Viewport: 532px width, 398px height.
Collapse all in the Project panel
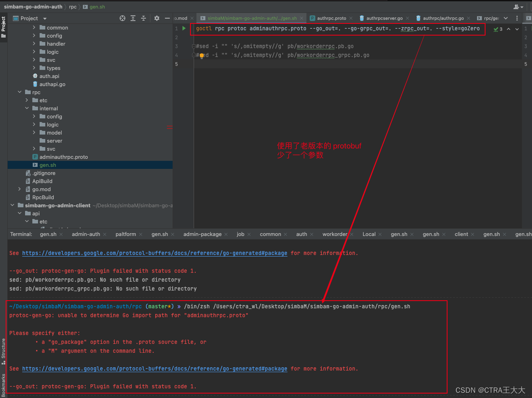tap(144, 18)
